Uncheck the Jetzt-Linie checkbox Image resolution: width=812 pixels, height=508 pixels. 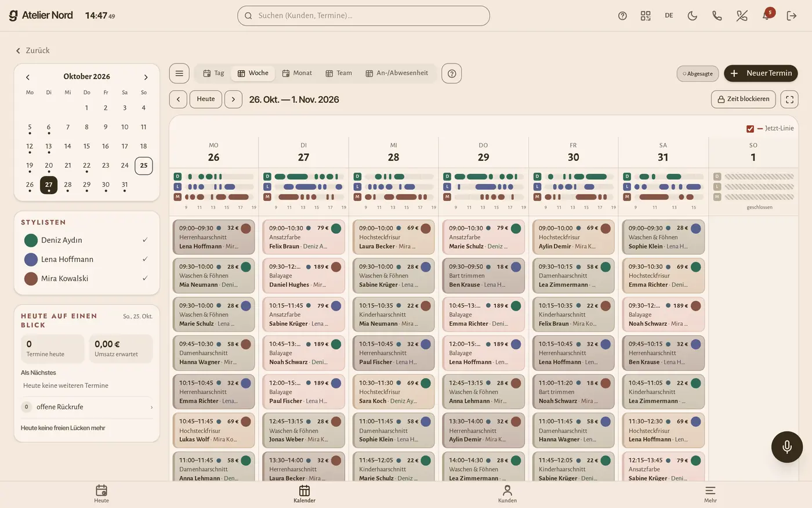click(750, 129)
